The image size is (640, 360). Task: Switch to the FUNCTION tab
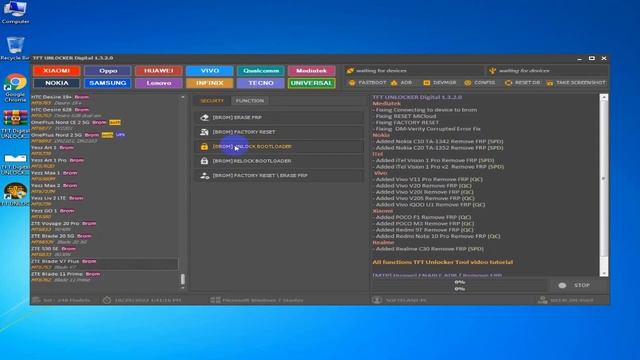250,101
